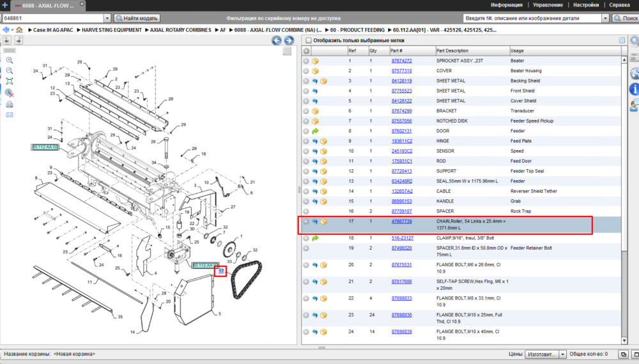Click scrollbar up arrow in parts list

pyautogui.click(x=624, y=60)
